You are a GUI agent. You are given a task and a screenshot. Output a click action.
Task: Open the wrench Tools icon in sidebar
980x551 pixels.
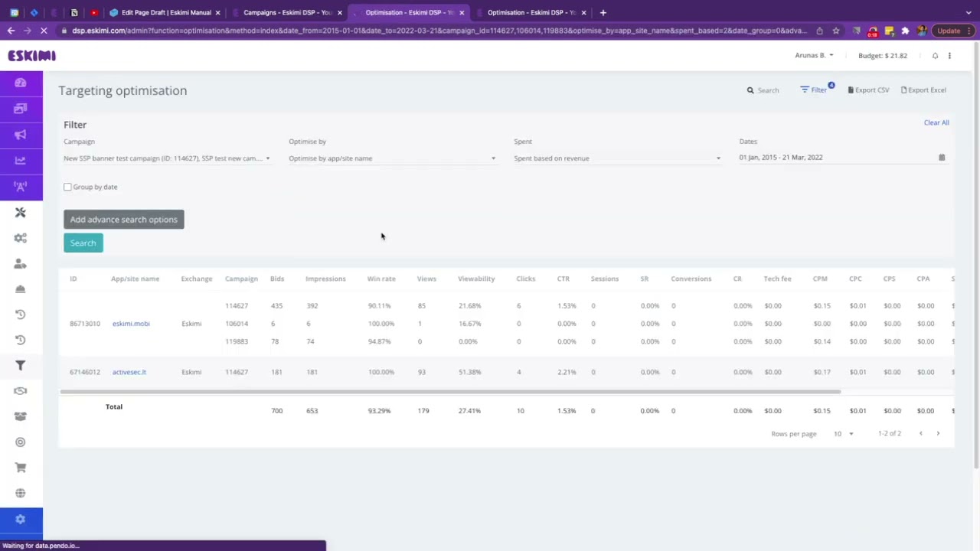pyautogui.click(x=20, y=212)
